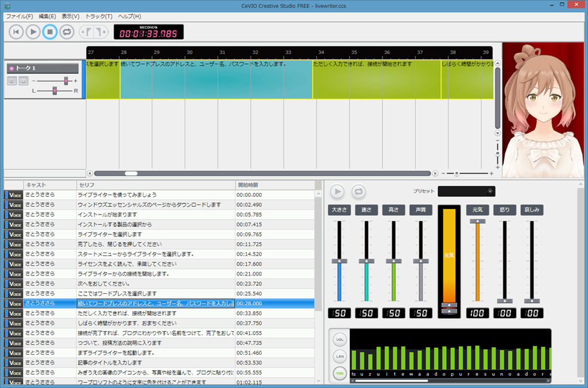Click the character portrait of さとうささら
Viewport: 588px width, 388px height.
[543, 110]
